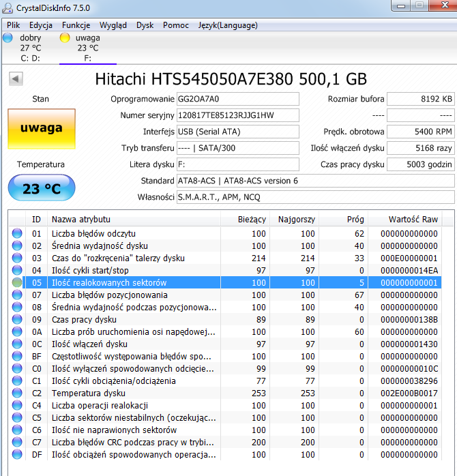
Task: Select row Ilość realokowanych sektorów
Action: pos(225,282)
